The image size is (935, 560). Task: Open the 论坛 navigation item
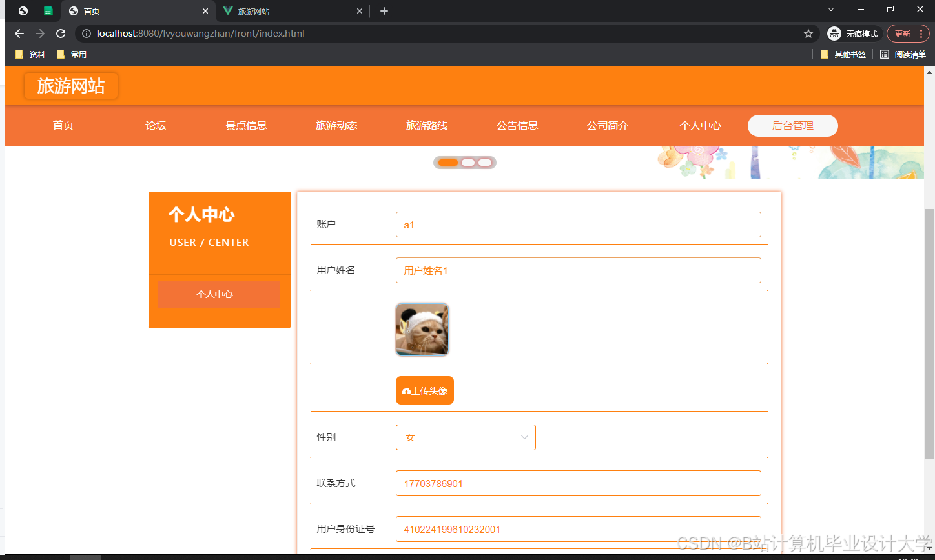[x=156, y=126]
